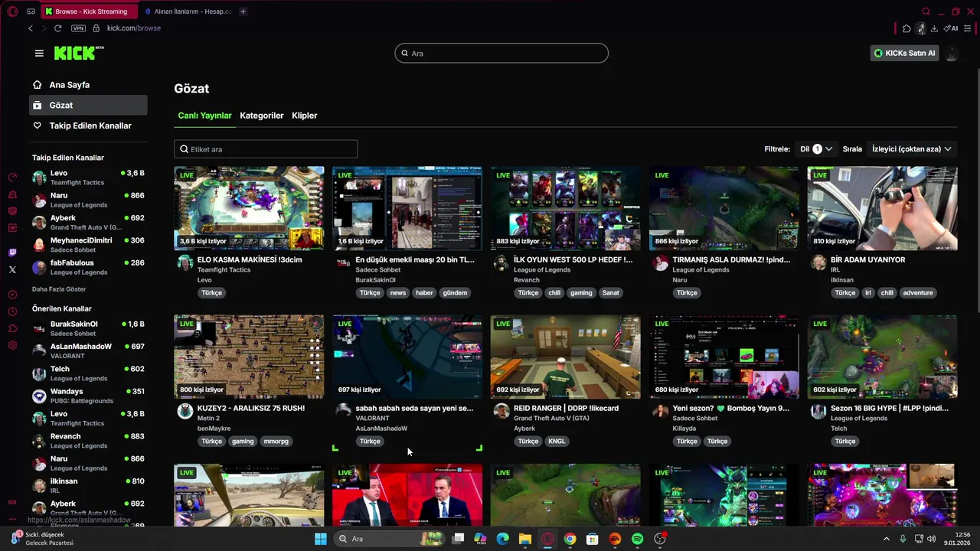Go to Ana Sayfa
Screen dimensions: 980x551
[88, 85]
